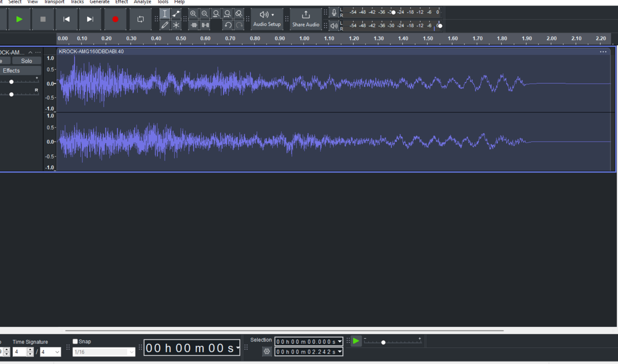Open the Transport menu
The width and height of the screenshot is (618, 364).
(54, 2)
